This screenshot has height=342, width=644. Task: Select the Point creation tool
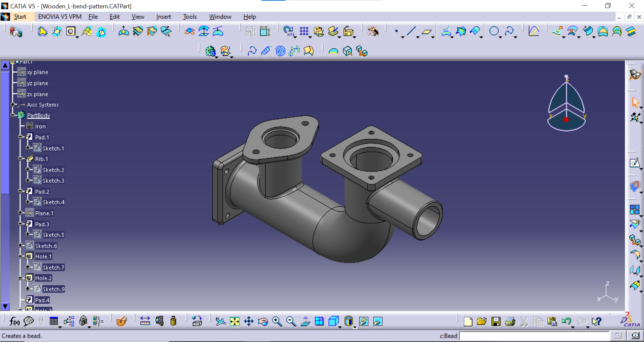(396, 31)
